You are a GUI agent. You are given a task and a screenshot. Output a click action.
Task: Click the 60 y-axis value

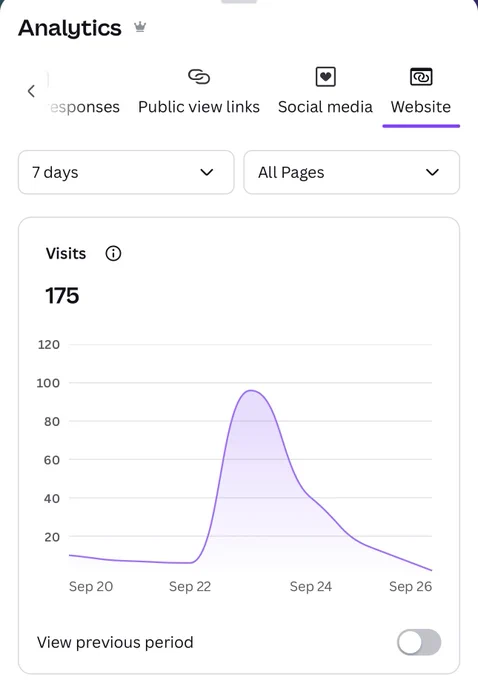52,460
